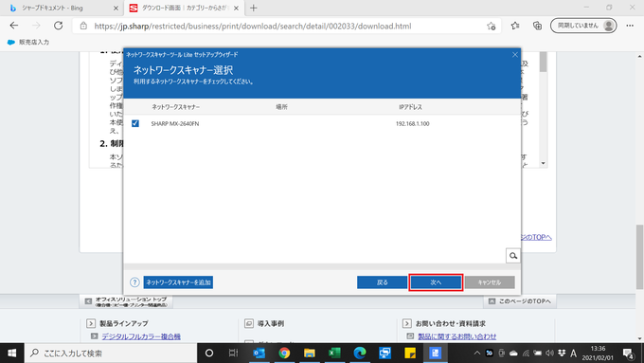Go forward in browser history

(x=36, y=26)
